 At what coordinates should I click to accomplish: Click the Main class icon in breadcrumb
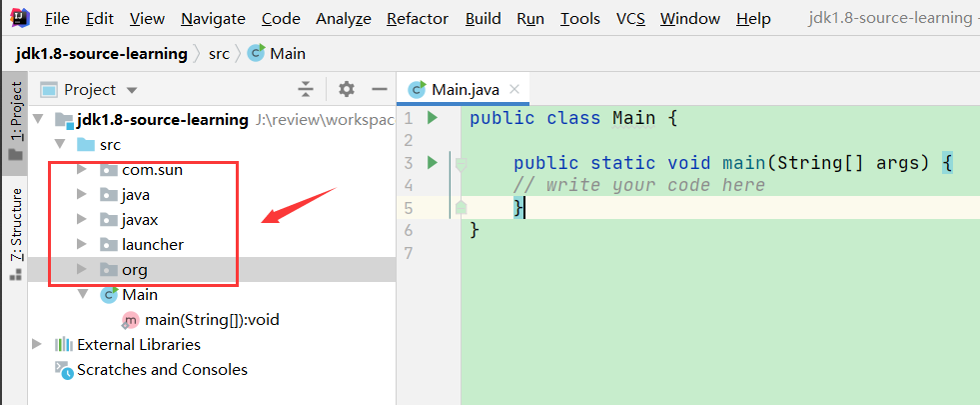pyautogui.click(x=257, y=54)
